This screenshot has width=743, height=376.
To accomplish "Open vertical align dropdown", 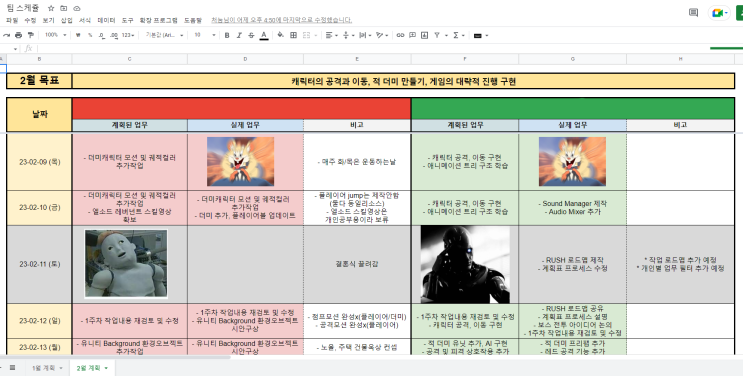I will pyautogui.click(x=348, y=35).
